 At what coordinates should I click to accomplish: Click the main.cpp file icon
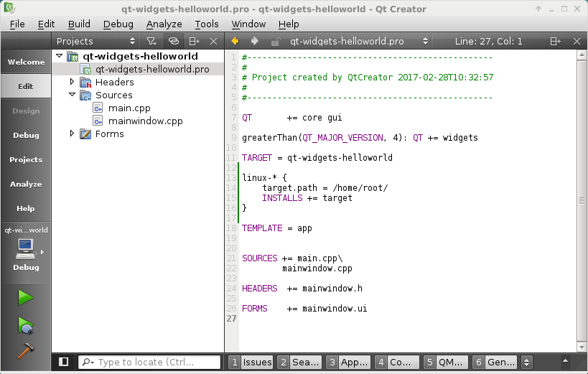pos(98,108)
